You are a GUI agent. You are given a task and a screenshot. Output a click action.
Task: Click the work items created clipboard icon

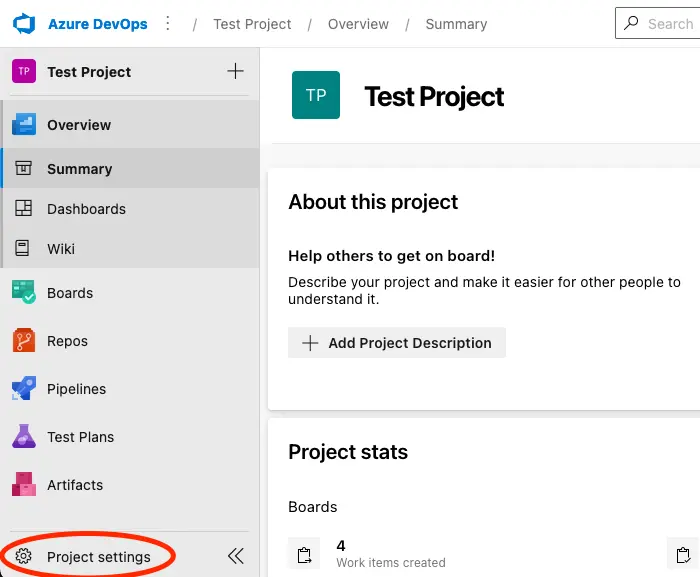pyautogui.click(x=304, y=554)
